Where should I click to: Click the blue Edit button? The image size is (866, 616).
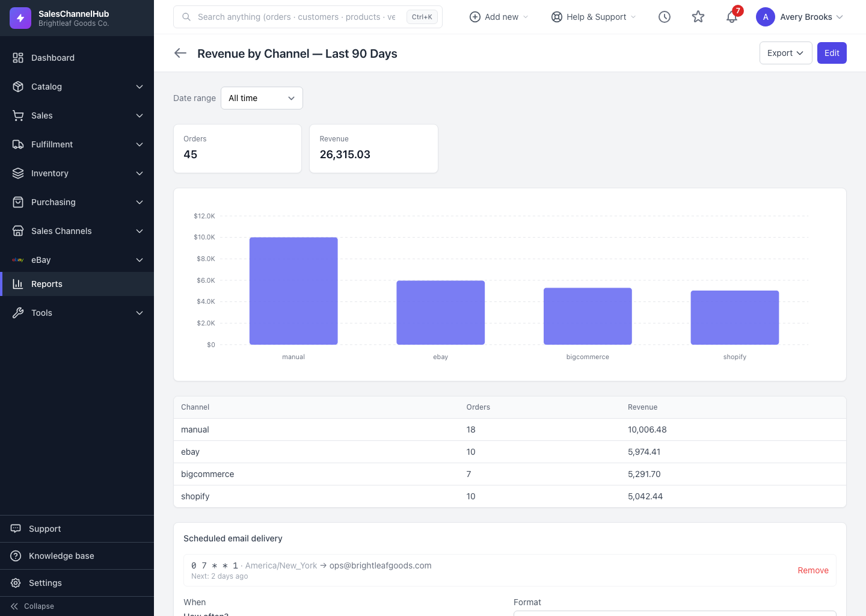point(832,53)
